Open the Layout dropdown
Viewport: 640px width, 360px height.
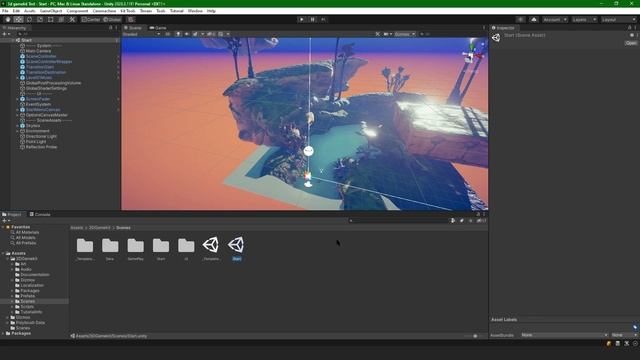619,20
